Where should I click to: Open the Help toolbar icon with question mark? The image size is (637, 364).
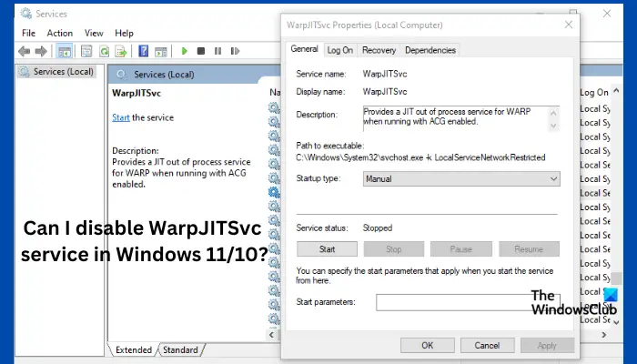tap(144, 51)
